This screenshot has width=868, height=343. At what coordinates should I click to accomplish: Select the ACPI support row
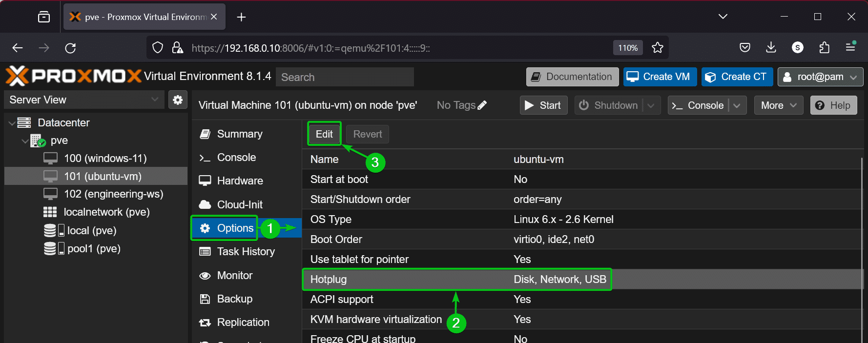click(582, 300)
